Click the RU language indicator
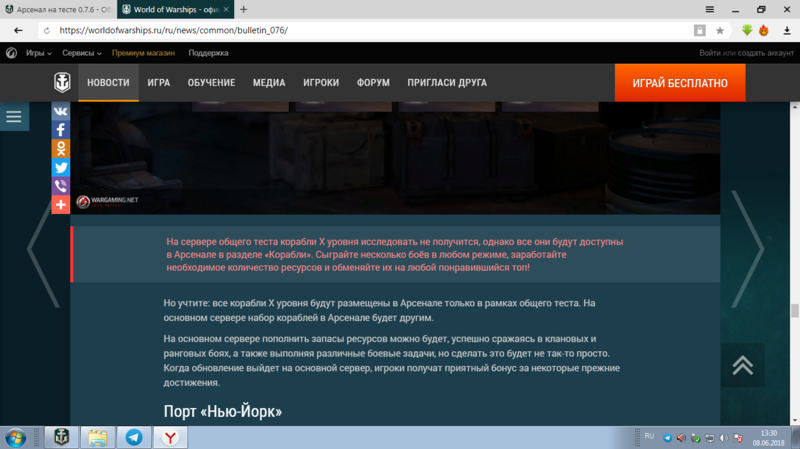 pyautogui.click(x=649, y=436)
